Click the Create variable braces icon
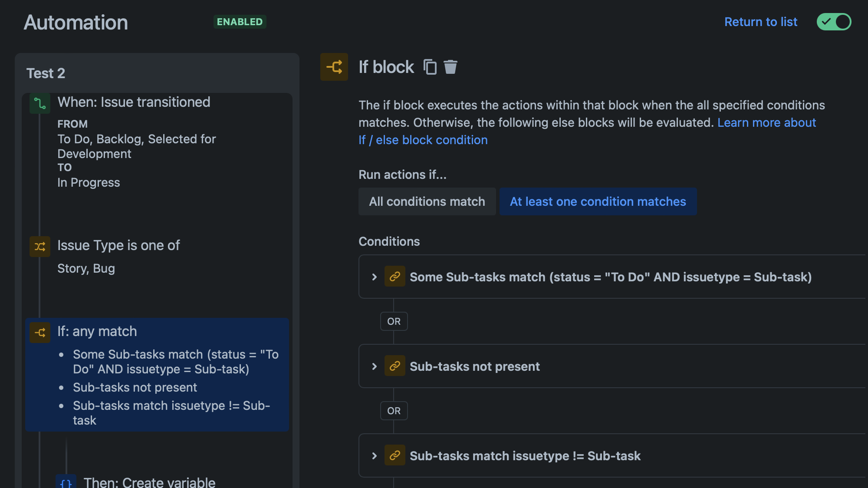Image resolution: width=868 pixels, height=488 pixels. 66,483
